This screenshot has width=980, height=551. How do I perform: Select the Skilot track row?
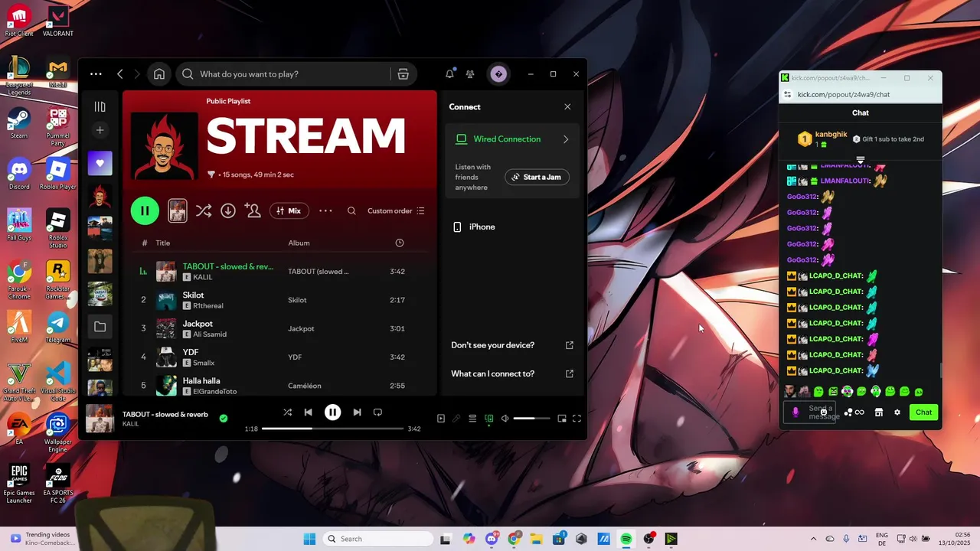(279, 300)
